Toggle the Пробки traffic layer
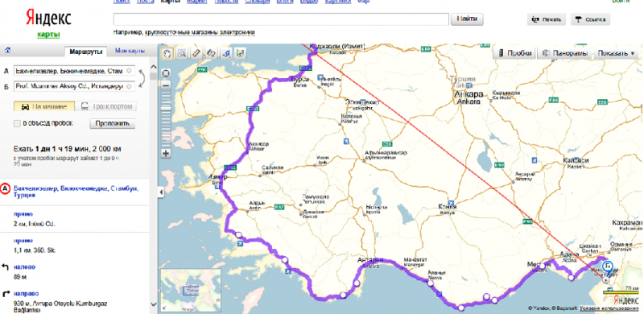 coord(516,53)
